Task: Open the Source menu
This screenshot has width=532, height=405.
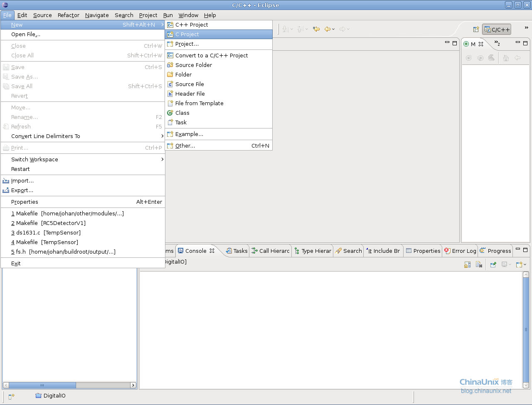Action: click(x=42, y=15)
